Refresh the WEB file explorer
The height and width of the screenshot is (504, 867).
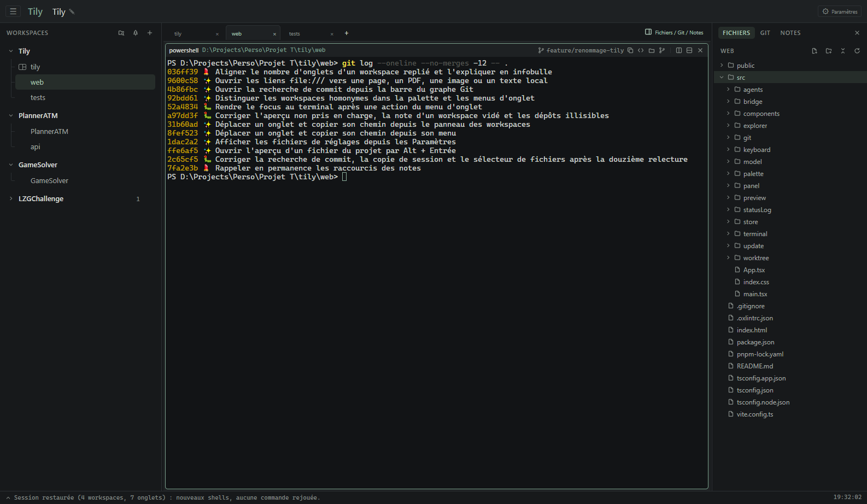pyautogui.click(x=857, y=51)
